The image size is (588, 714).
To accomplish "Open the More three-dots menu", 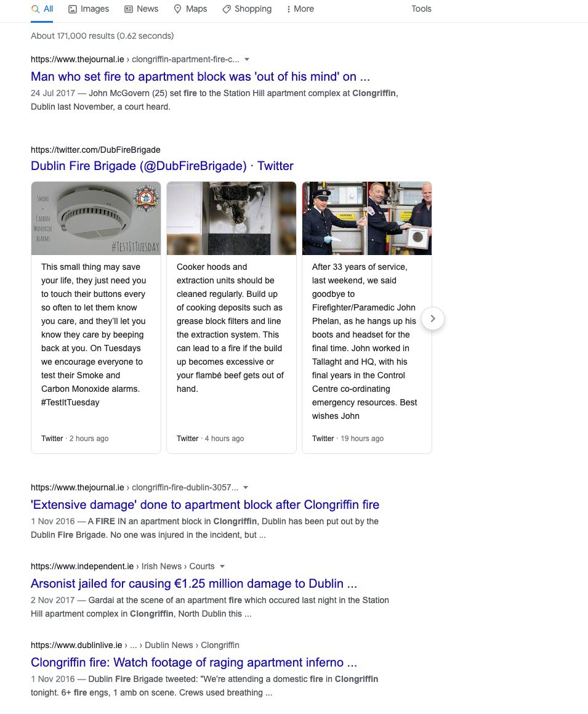I will coord(289,9).
